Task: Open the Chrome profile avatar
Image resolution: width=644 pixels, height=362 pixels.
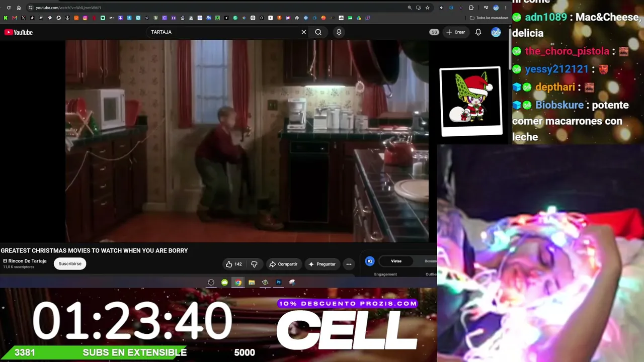Action: pyautogui.click(x=496, y=8)
